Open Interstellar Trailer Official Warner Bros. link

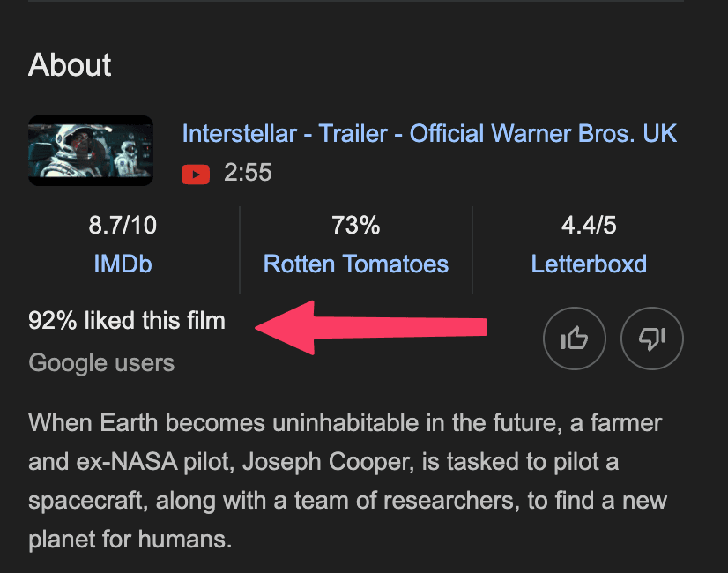click(429, 134)
